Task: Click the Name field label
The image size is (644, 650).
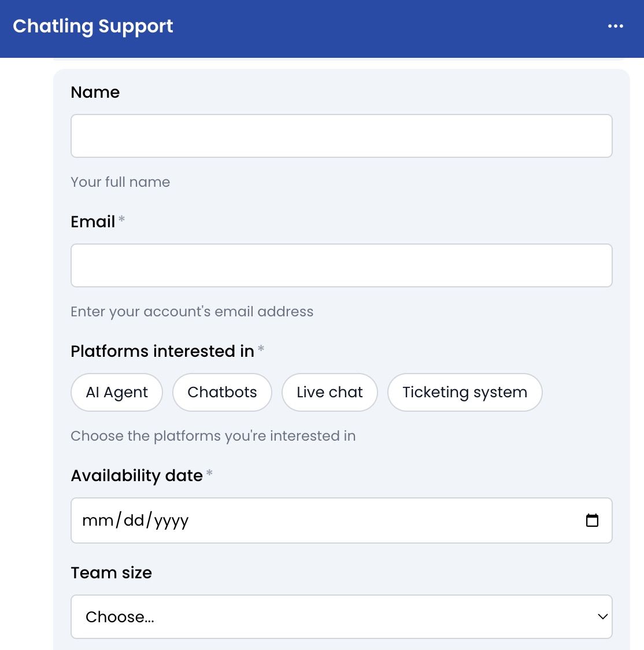Action: (95, 92)
